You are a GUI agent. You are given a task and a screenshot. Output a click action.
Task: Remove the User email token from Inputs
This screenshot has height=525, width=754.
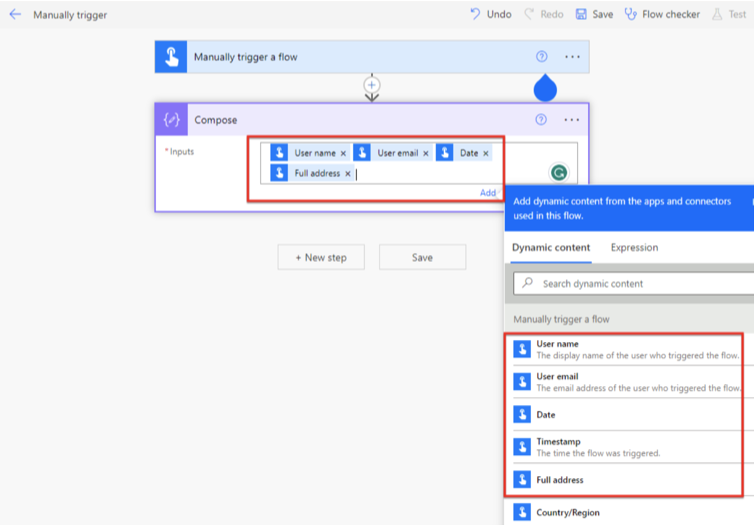click(x=426, y=153)
